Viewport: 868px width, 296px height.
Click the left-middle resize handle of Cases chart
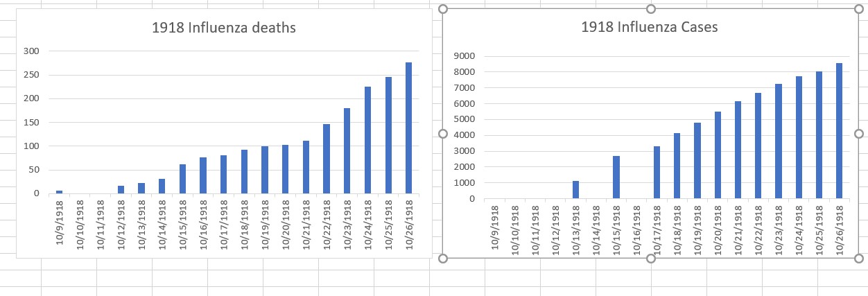coord(444,134)
